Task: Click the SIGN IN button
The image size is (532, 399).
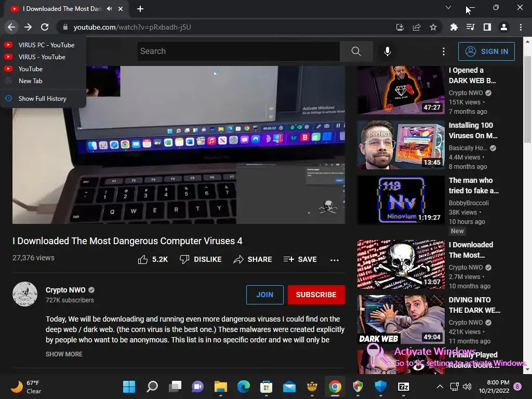Action: [486, 51]
